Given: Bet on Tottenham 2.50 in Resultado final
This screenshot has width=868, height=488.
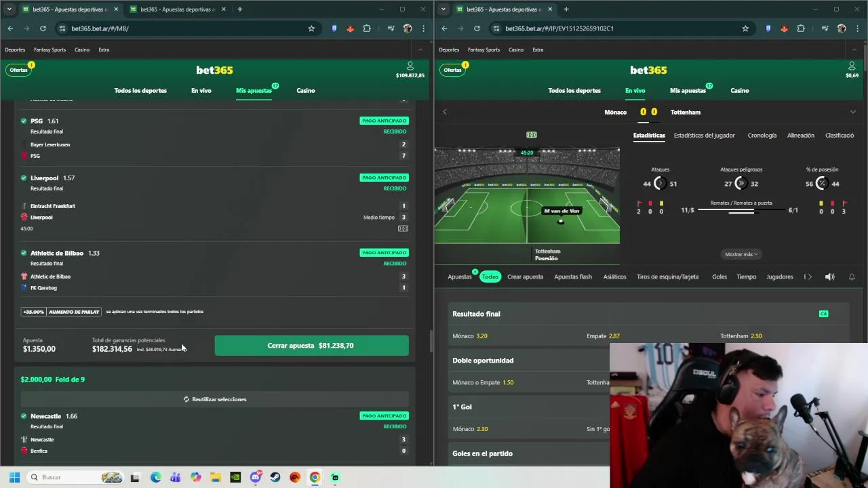Looking at the screenshot, I should (741, 336).
